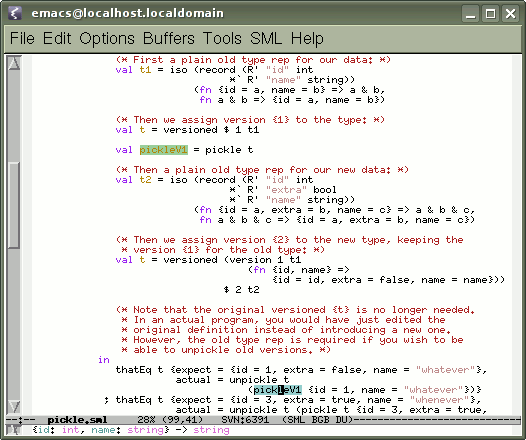Click the "whenever" string literal
This screenshot has height=440, width=526.
click(x=439, y=400)
